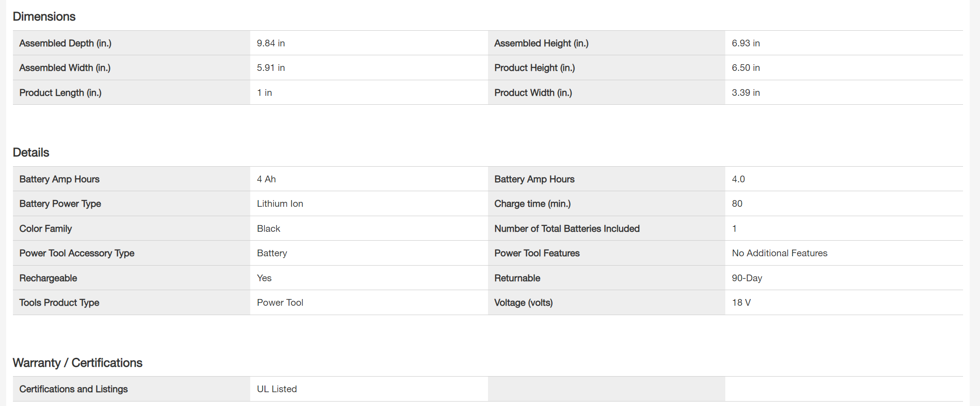Viewport: 980px width, 406px height.
Task: Click the Lithium Ion value cell
Action: (280, 204)
